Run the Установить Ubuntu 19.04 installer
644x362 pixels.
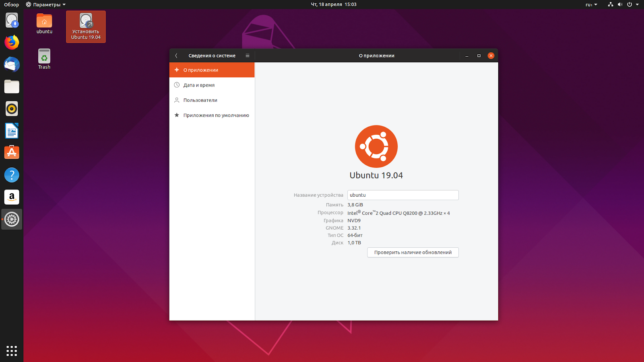coord(85,27)
